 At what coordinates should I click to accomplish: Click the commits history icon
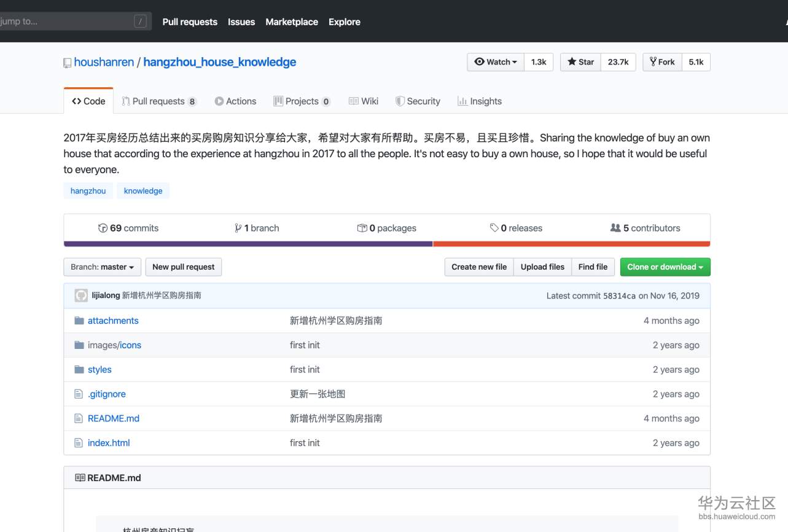103,228
